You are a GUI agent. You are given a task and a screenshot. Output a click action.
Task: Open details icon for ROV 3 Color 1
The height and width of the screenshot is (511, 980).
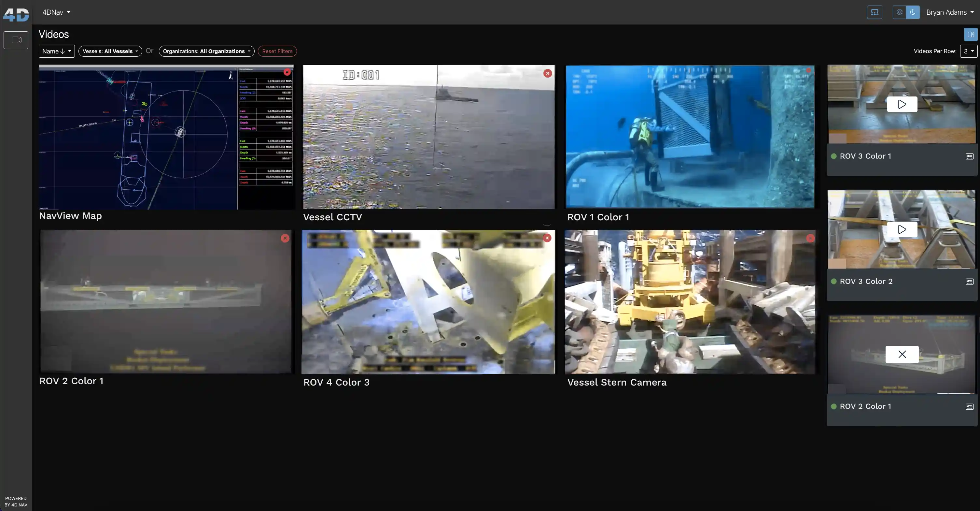click(x=969, y=156)
